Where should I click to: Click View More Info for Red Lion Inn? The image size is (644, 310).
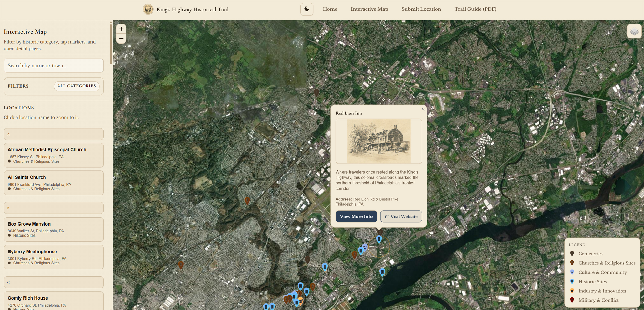coord(356,216)
